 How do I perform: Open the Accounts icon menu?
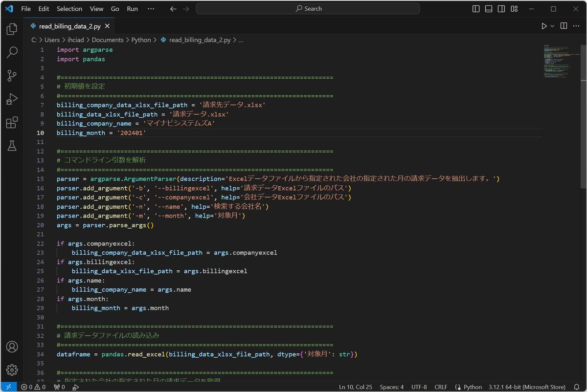tap(12, 347)
